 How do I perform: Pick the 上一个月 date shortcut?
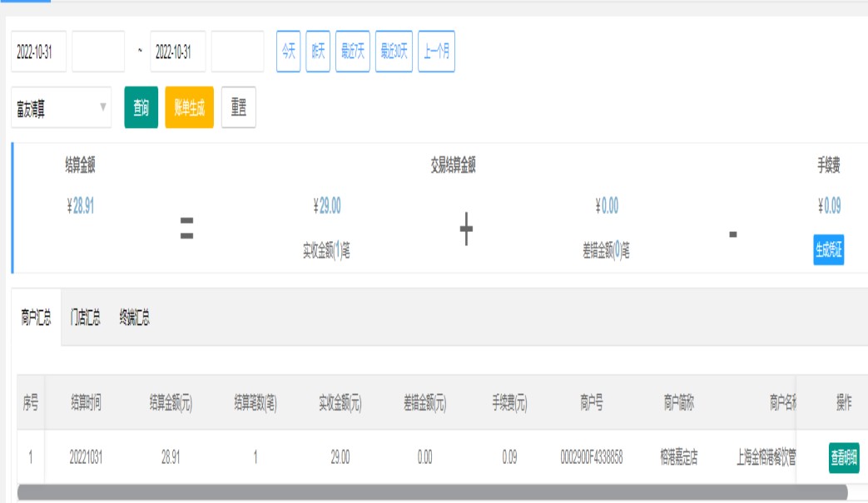437,52
